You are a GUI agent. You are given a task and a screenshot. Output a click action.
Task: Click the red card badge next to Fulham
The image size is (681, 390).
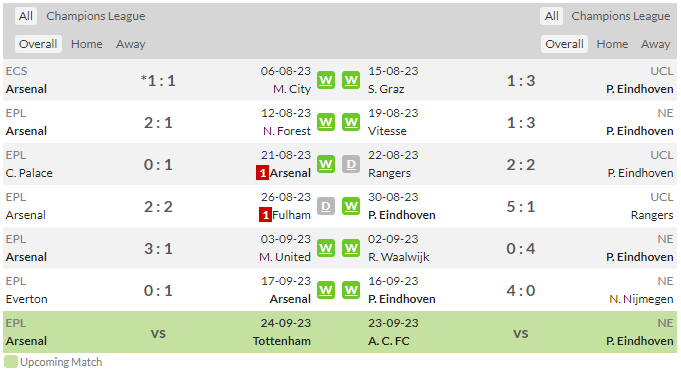pyautogui.click(x=265, y=215)
